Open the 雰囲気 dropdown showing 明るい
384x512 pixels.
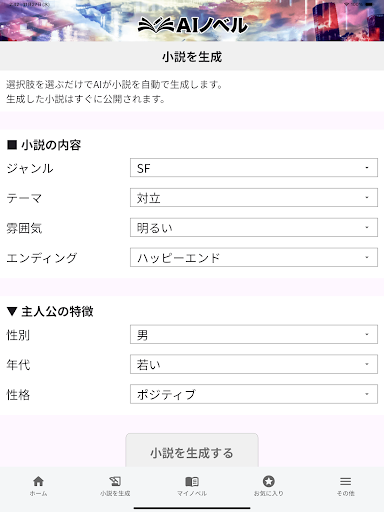click(254, 228)
